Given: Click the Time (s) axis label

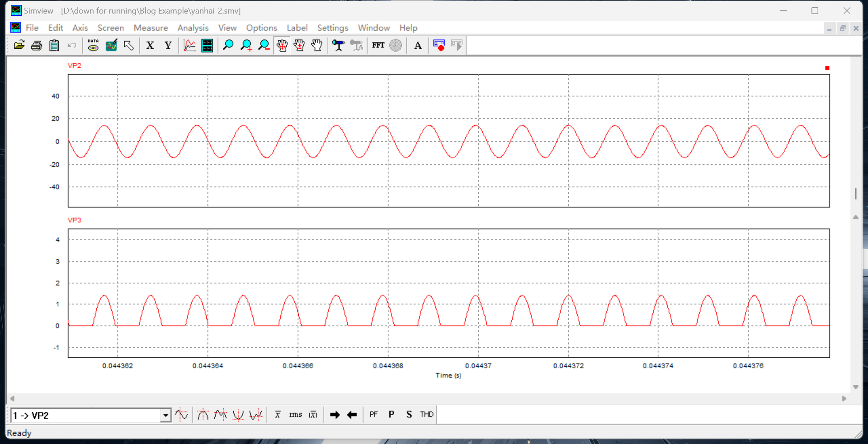Looking at the screenshot, I should tap(448, 375).
